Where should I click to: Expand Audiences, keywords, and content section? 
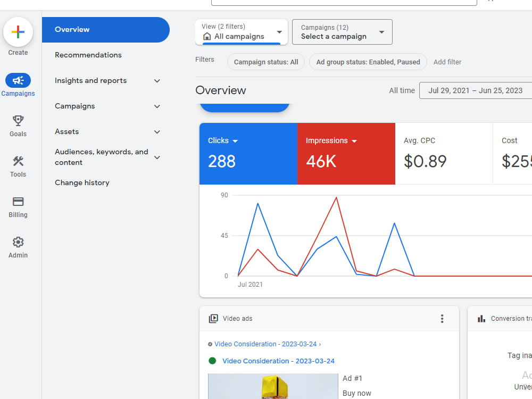[x=157, y=157]
